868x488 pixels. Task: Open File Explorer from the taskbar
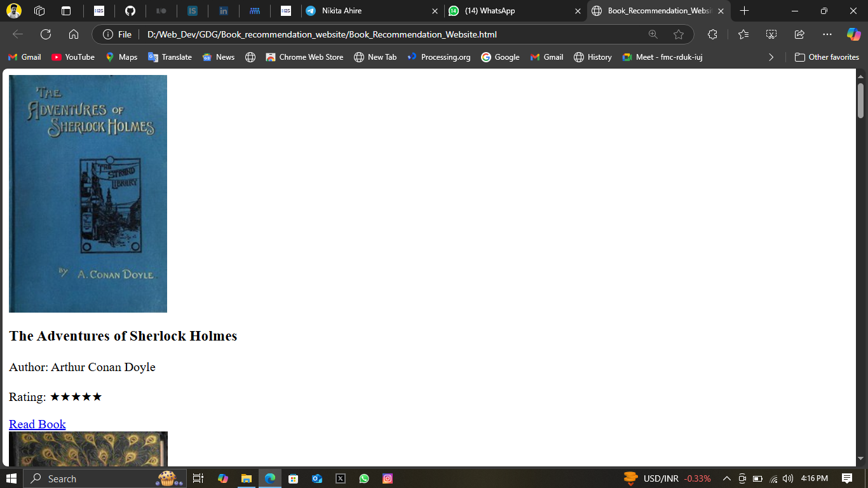[247, 478]
